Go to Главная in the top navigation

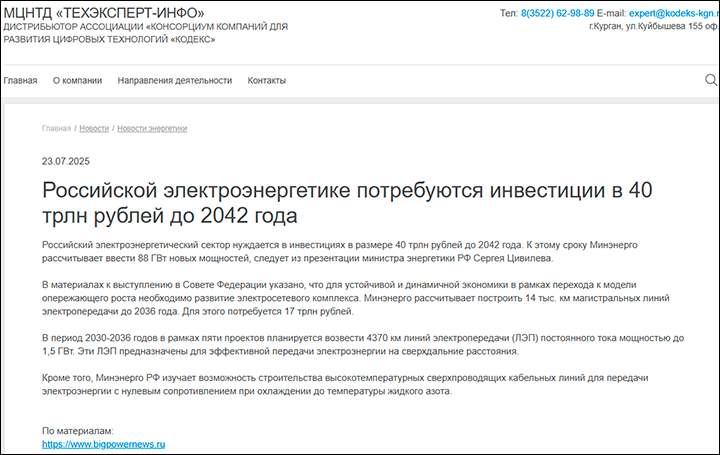[x=20, y=80]
